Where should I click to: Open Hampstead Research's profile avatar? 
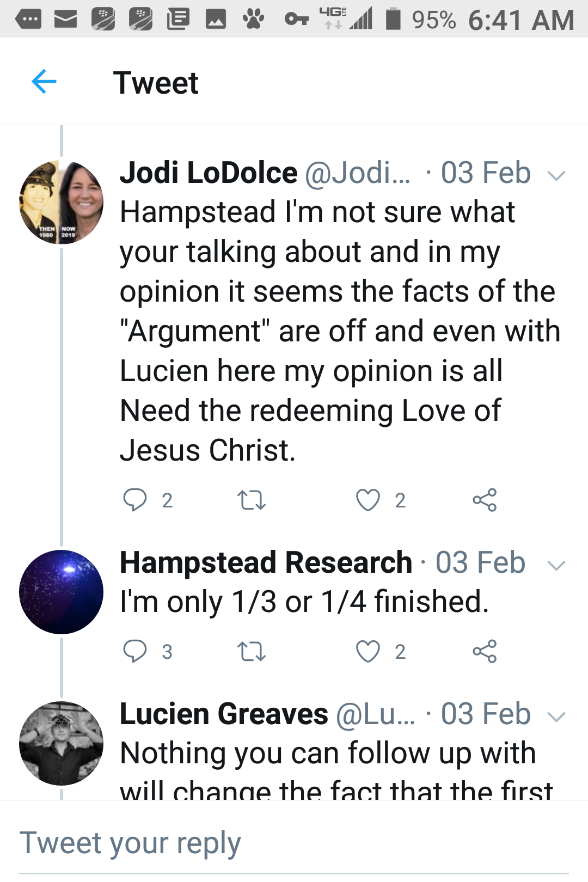61,592
